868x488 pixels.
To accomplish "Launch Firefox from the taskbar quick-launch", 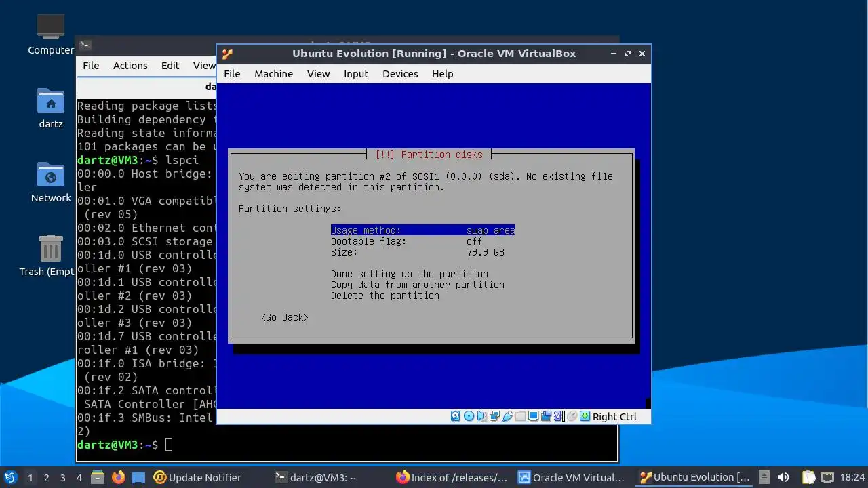I will [x=119, y=477].
